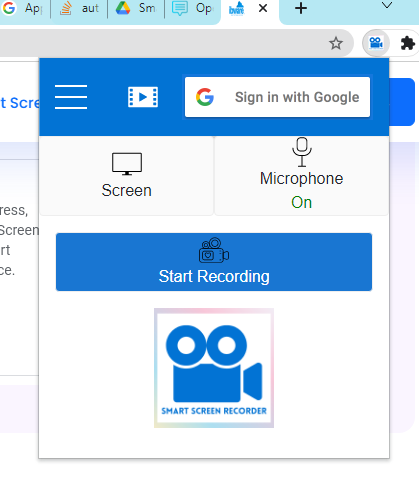Open the Extensions puzzle icon

pos(407,43)
